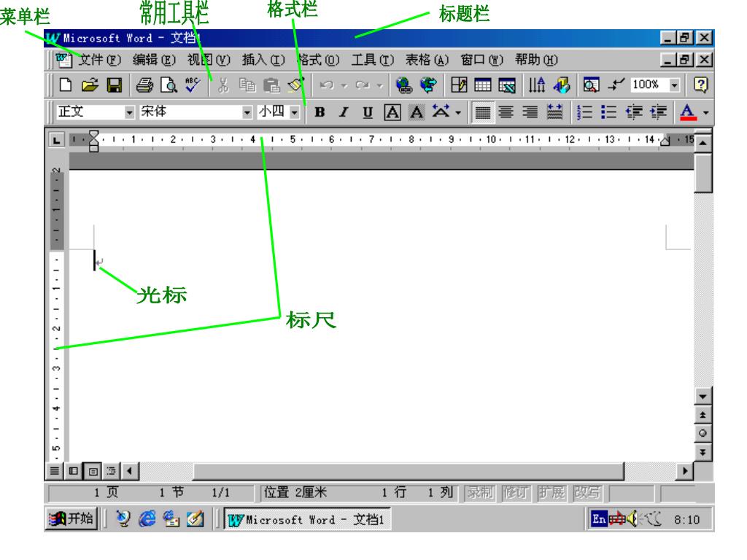Expand the 100% zoom dropdown
Screen dimensions: 747x560
(x=674, y=85)
